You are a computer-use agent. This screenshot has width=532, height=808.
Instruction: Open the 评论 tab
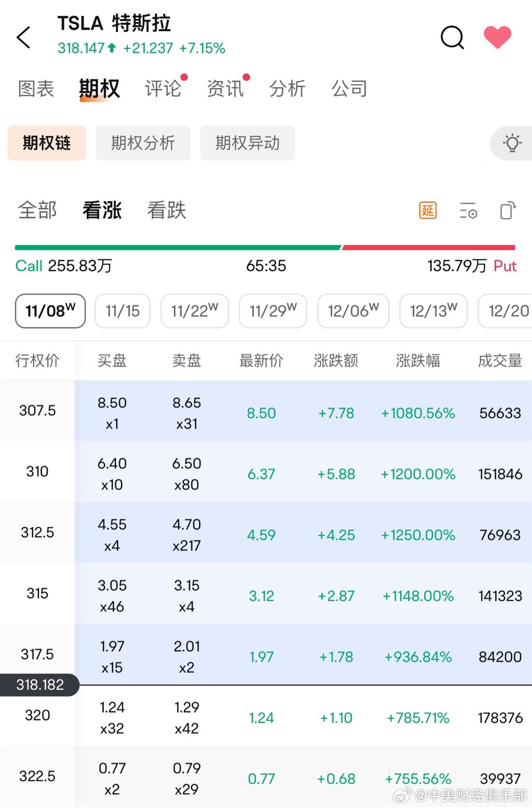(163, 89)
